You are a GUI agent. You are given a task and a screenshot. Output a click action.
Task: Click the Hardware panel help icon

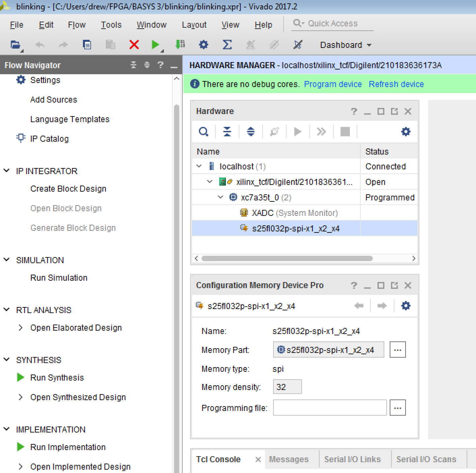pyautogui.click(x=354, y=111)
